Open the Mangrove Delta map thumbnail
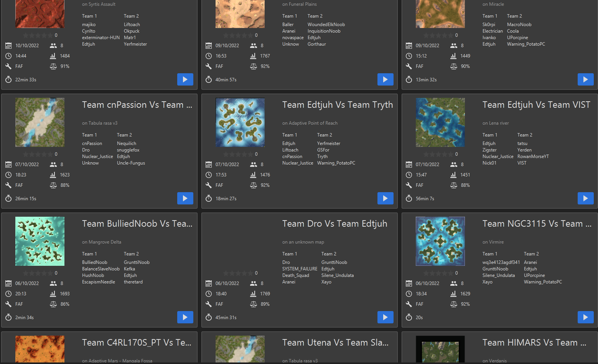This screenshot has height=364, width=598. pyautogui.click(x=40, y=241)
